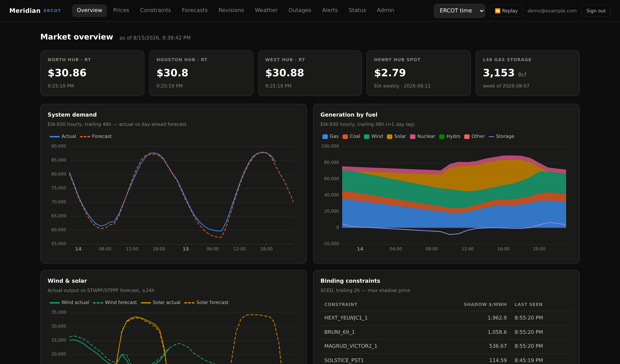Toggle Coal in generation legend
Viewport: 620px width, 364px height.
point(351,136)
